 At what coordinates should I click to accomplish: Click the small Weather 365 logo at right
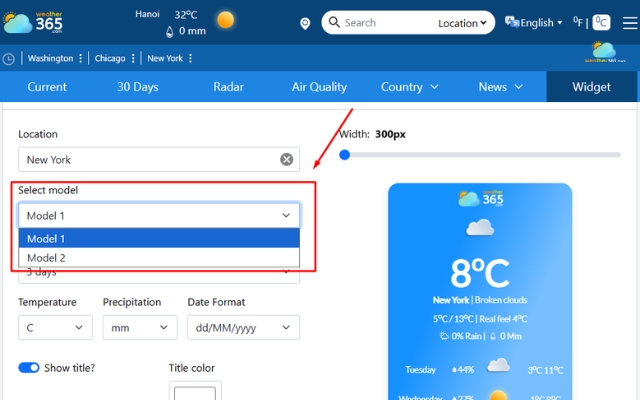point(604,52)
